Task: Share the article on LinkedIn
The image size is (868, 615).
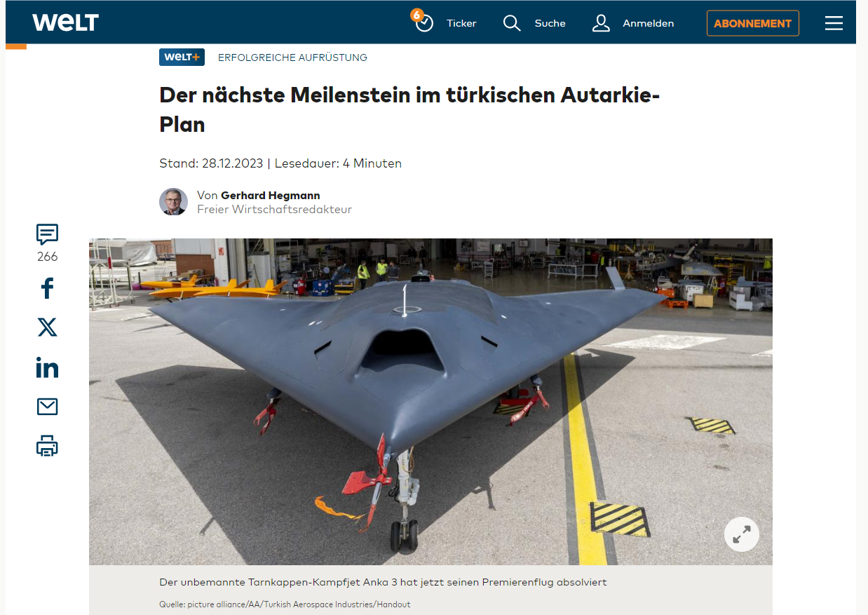Action: pos(47,367)
